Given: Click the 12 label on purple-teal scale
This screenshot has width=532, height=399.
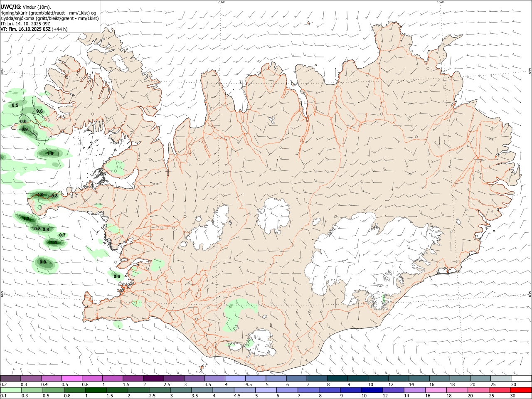Looking at the screenshot, I should pos(391,384).
